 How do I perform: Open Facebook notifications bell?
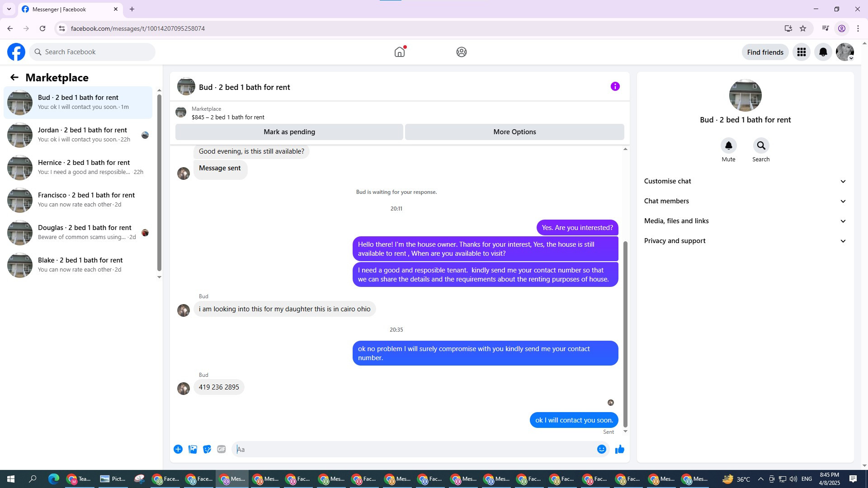tap(823, 52)
